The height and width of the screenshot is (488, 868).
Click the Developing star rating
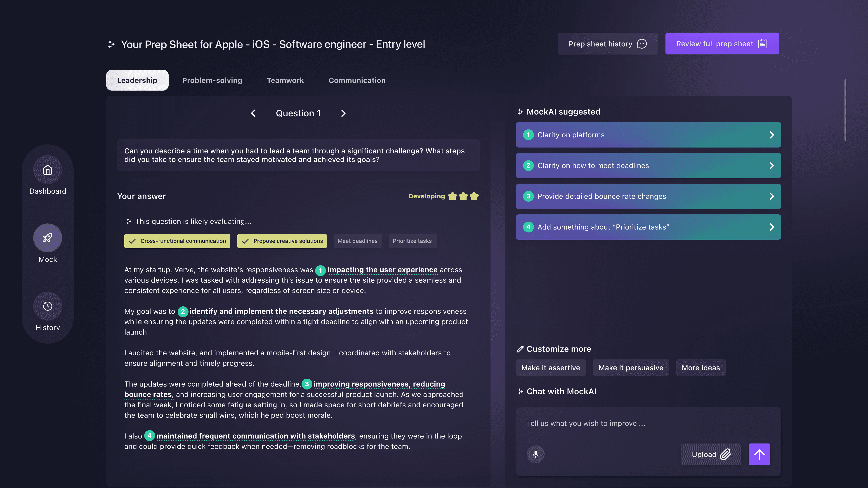pyautogui.click(x=443, y=196)
